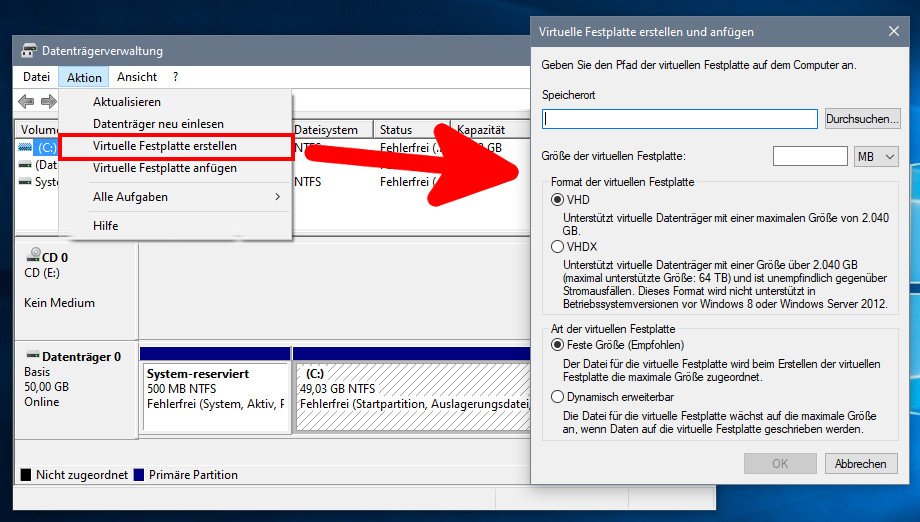Select the VHD format radio button
This screenshot has width=920, height=522.
(558, 200)
